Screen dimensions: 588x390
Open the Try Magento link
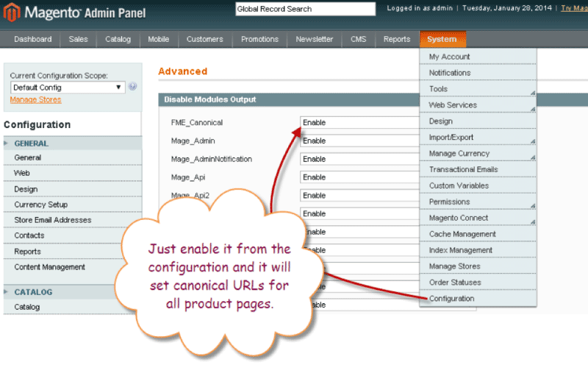574,8
